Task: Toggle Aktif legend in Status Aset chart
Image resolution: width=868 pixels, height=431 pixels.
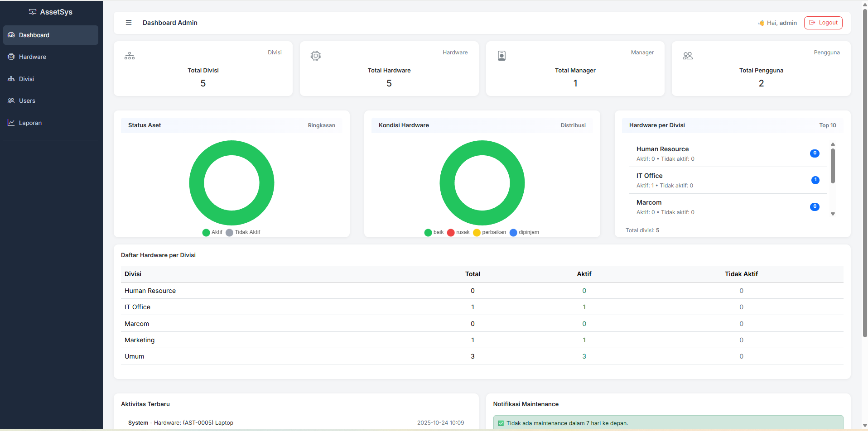Action: pyautogui.click(x=212, y=232)
